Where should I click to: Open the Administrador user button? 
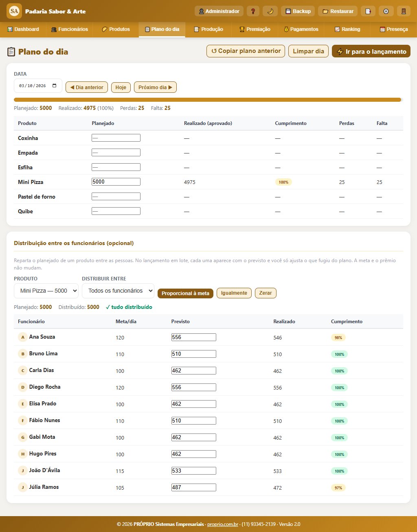(x=219, y=11)
